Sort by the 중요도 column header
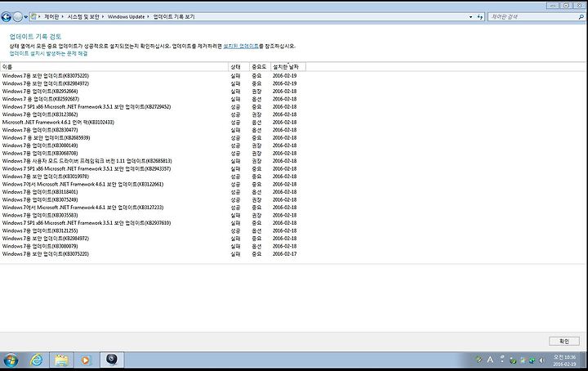 click(x=260, y=67)
